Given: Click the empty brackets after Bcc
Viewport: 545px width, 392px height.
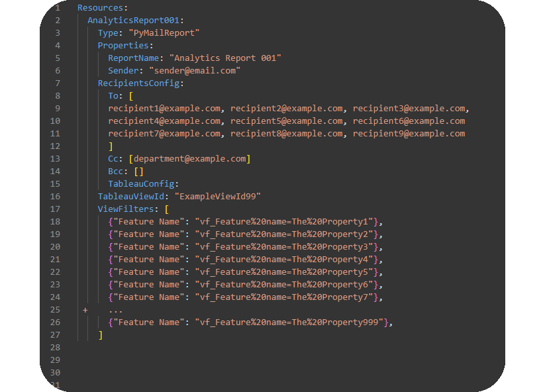Looking at the screenshot, I should [138, 171].
